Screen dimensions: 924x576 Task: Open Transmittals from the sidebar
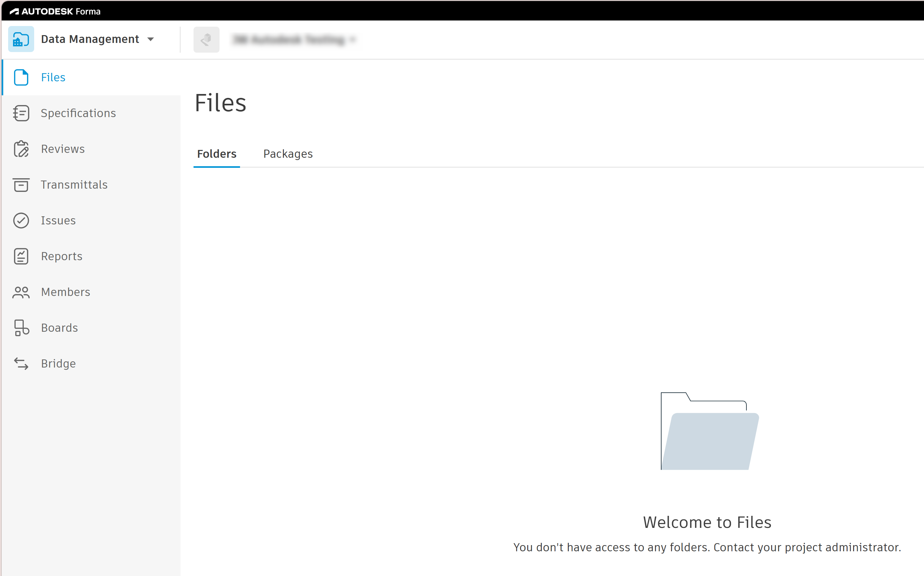91,185
